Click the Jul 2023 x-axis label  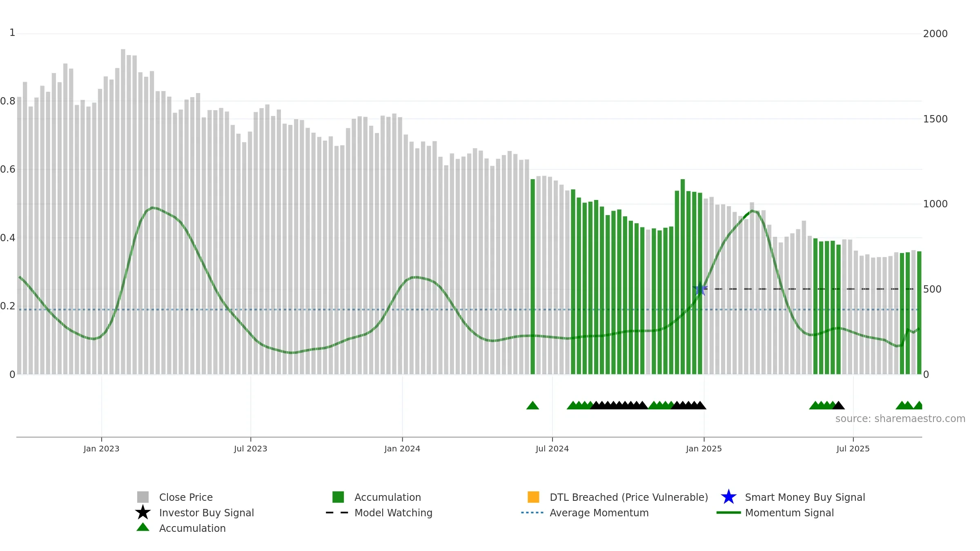pyautogui.click(x=251, y=449)
